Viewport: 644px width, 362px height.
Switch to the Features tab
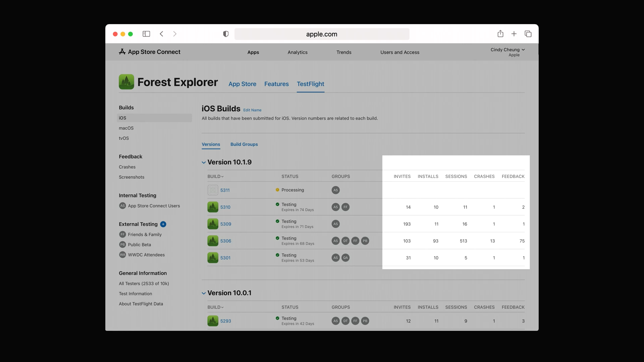point(276,84)
